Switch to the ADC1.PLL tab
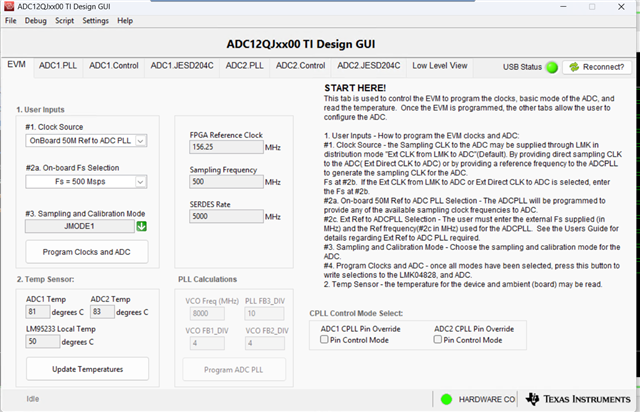Viewport: 640px width, 412px height. 58,66
